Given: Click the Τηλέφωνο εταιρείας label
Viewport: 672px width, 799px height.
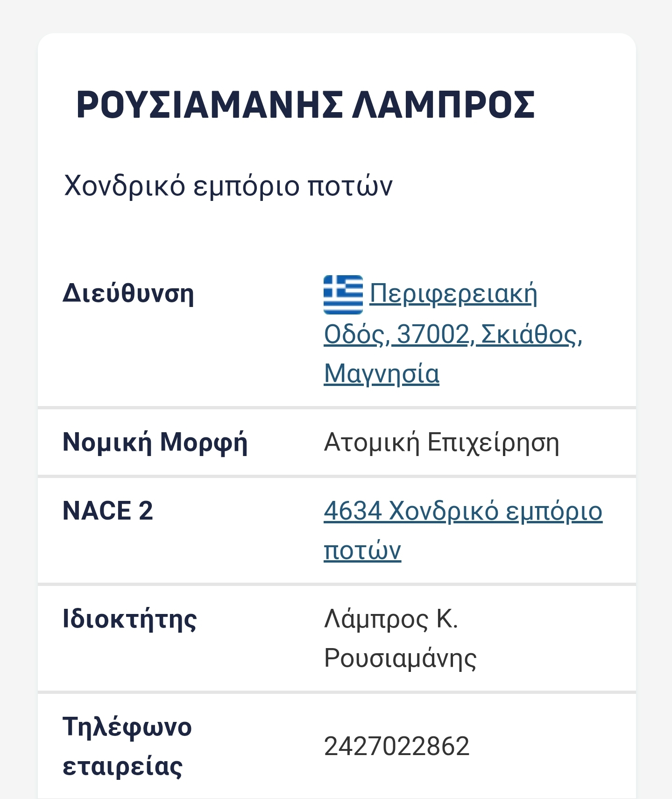Looking at the screenshot, I should pos(127,747).
